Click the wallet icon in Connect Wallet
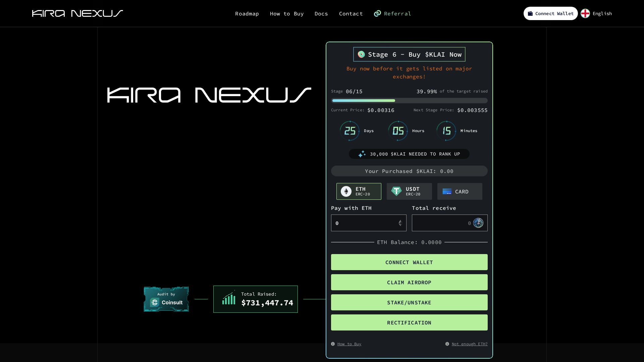Image resolution: width=644 pixels, height=362 pixels. pos(530,13)
